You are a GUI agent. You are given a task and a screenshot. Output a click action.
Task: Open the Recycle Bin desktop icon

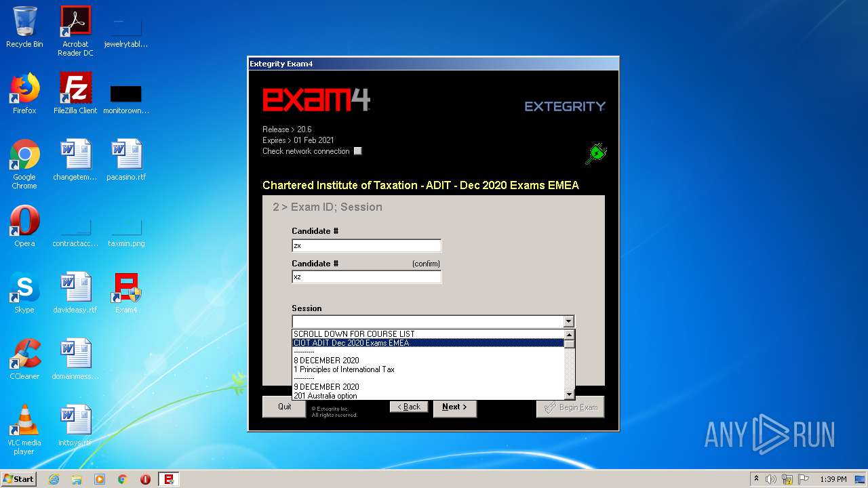point(24,27)
